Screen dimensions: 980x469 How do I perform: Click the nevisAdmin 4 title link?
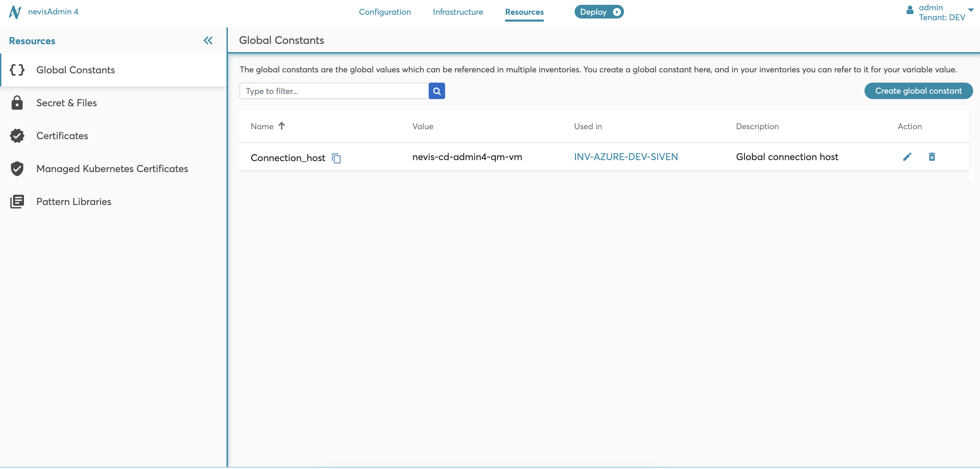coord(53,11)
